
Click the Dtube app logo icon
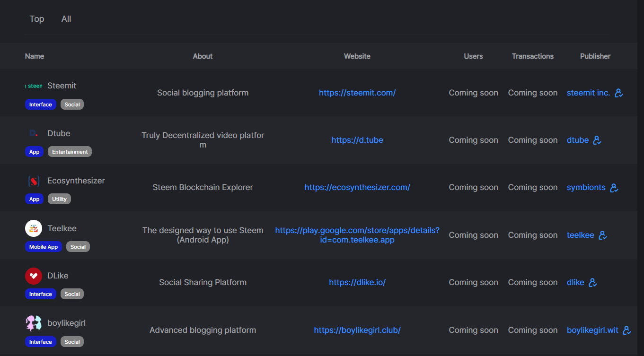(x=34, y=133)
